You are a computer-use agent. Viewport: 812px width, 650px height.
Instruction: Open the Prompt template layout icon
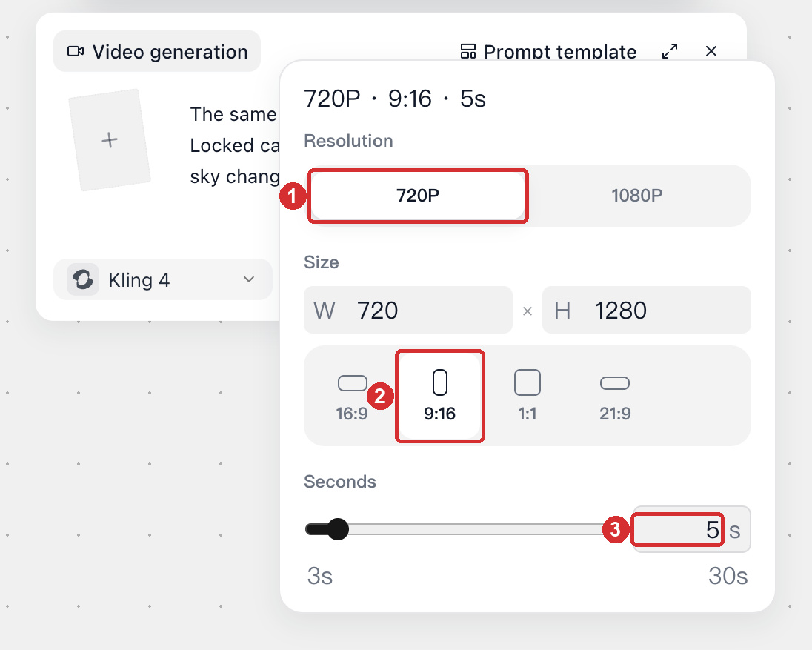pos(468,51)
